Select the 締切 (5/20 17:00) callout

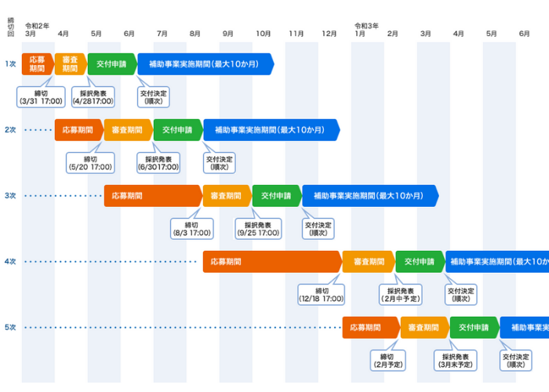(x=89, y=162)
